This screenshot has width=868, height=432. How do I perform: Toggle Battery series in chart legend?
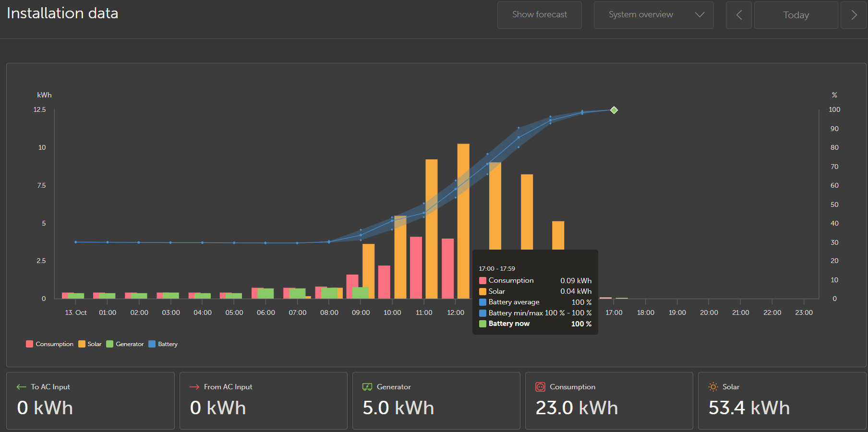point(163,344)
